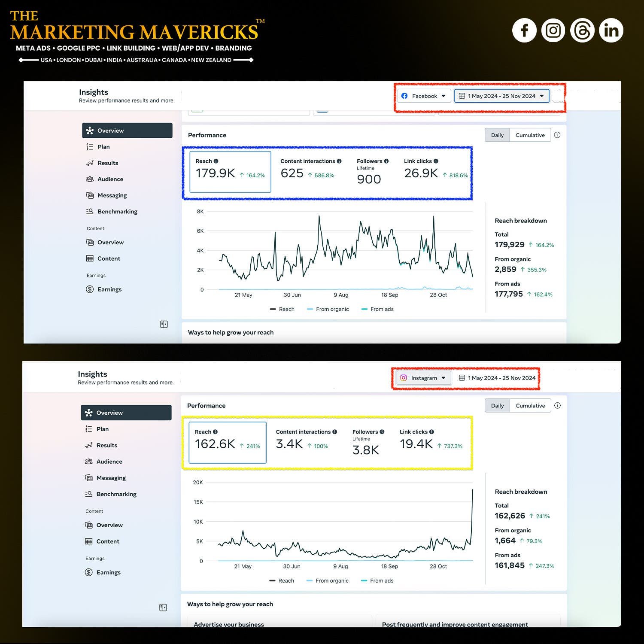Click info icon next to Facebook Followers label

[386, 161]
